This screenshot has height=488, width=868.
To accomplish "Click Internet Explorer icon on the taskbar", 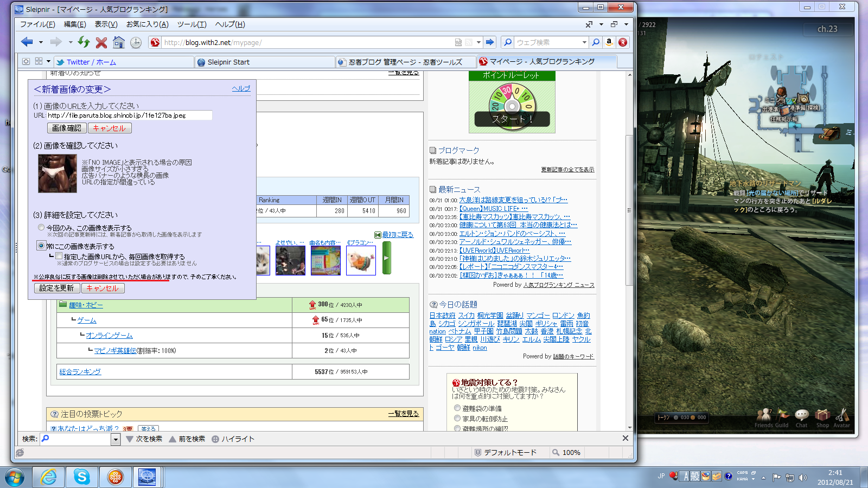I will point(49,477).
